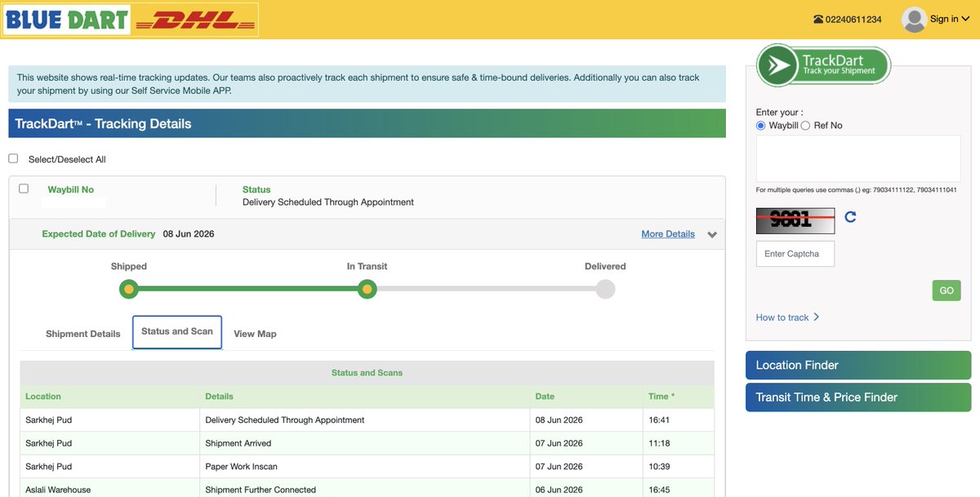980x497 pixels.
Task: Refresh the captcha image
Action: (850, 217)
